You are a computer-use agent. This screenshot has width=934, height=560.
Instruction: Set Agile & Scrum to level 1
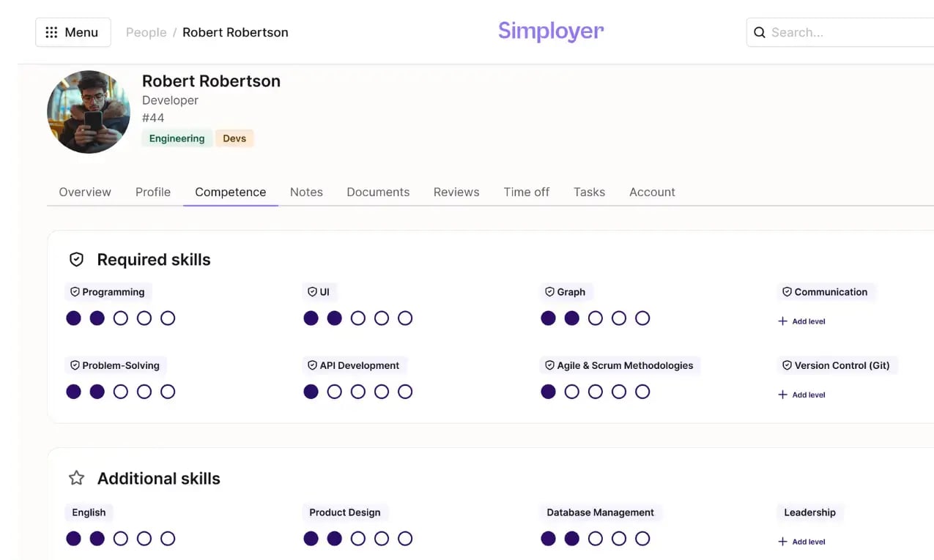(x=548, y=392)
